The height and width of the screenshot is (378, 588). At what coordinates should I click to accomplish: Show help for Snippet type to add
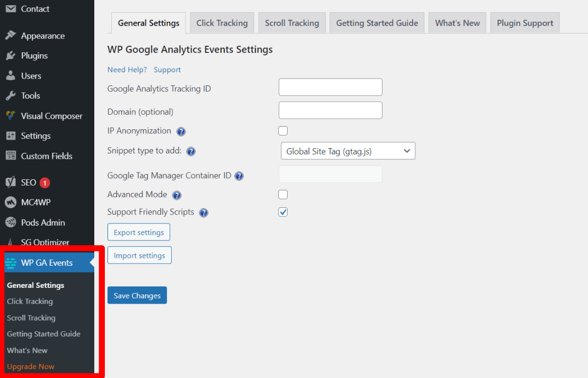[191, 151]
